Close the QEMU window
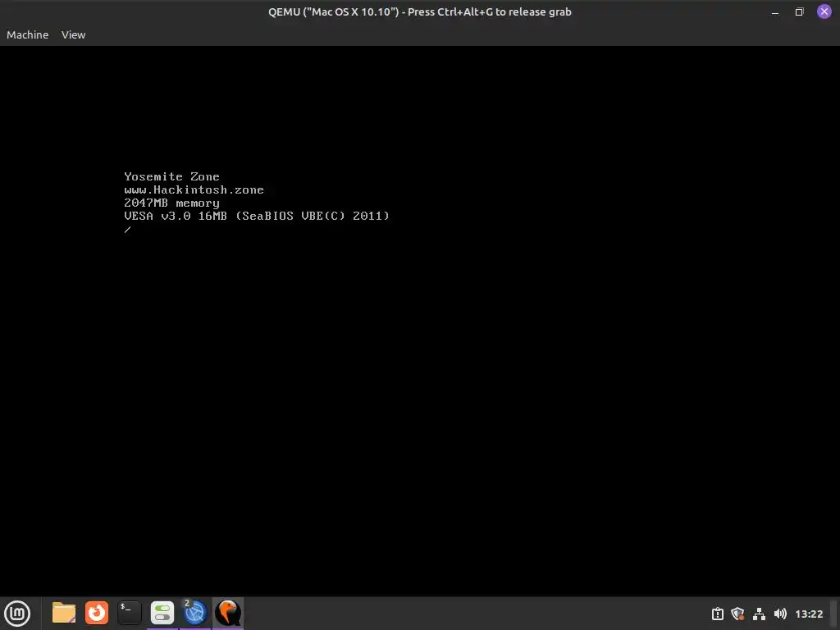This screenshot has width=840, height=630. pyautogui.click(x=824, y=11)
